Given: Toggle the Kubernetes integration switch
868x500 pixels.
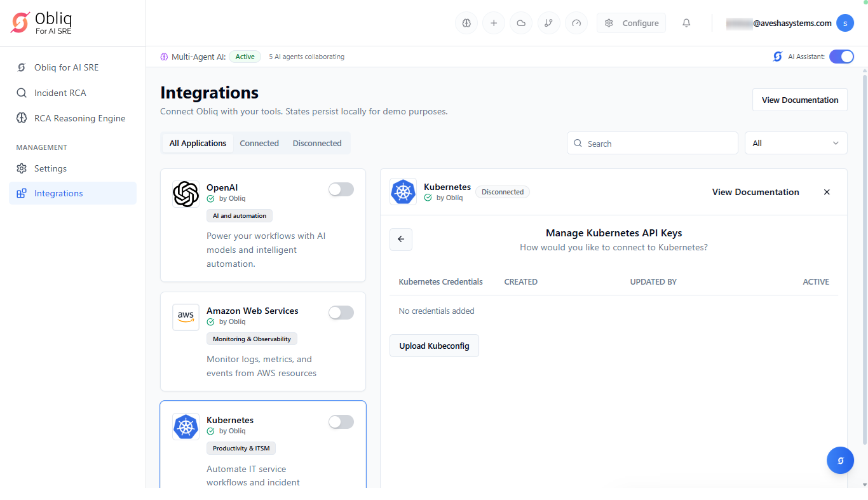Looking at the screenshot, I should 341,422.
